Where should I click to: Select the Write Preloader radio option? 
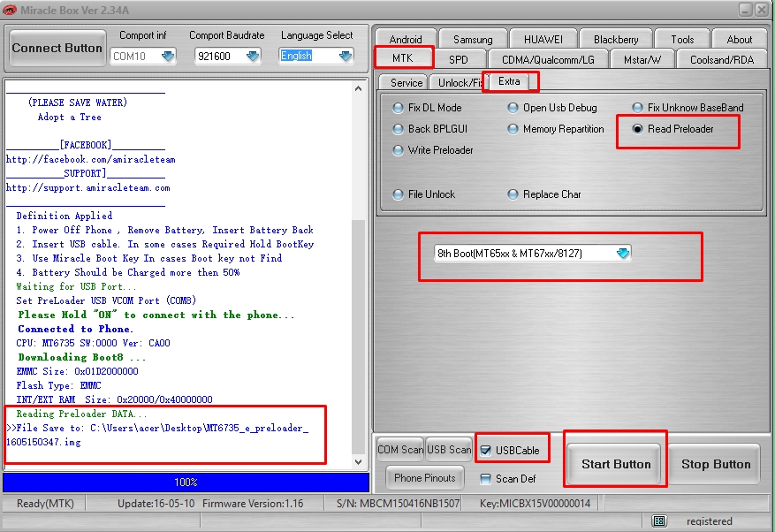(x=433, y=150)
